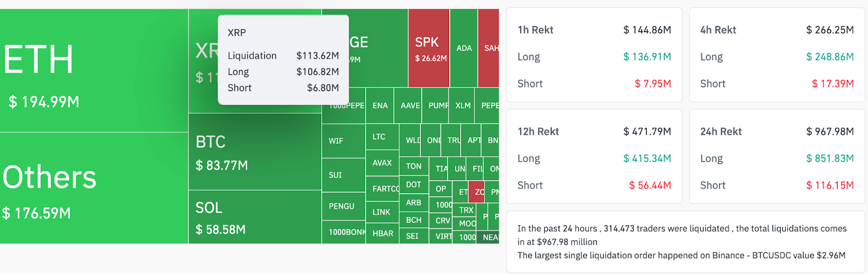Click the WIF tile
Image resolution: width=868 pixels, height=274 pixels.
click(x=343, y=141)
